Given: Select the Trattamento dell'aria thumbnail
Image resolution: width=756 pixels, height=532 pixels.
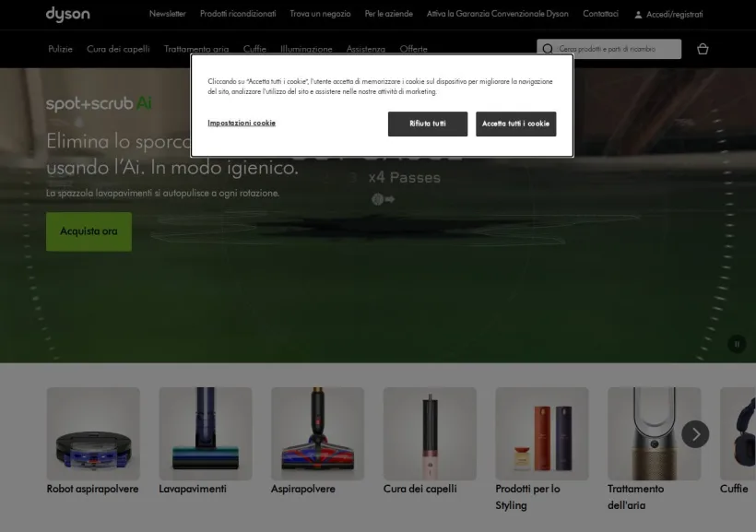Looking at the screenshot, I should coord(655,433).
